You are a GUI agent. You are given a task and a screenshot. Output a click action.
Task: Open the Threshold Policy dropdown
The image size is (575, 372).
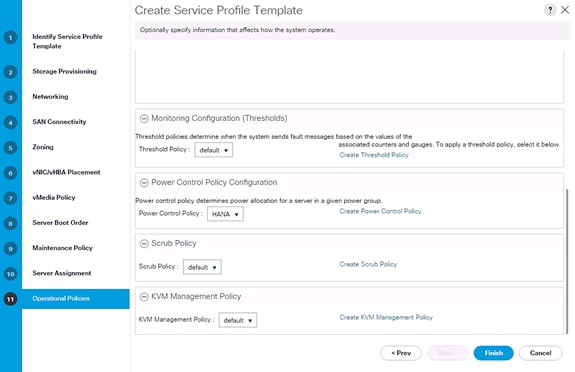point(213,150)
